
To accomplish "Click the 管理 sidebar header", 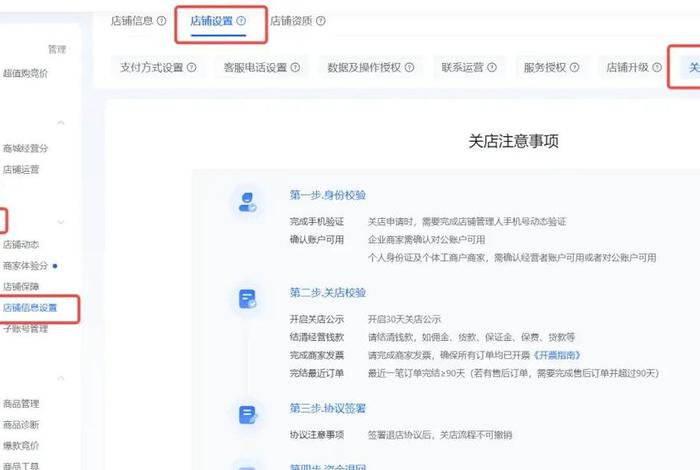I will coord(57,50).
